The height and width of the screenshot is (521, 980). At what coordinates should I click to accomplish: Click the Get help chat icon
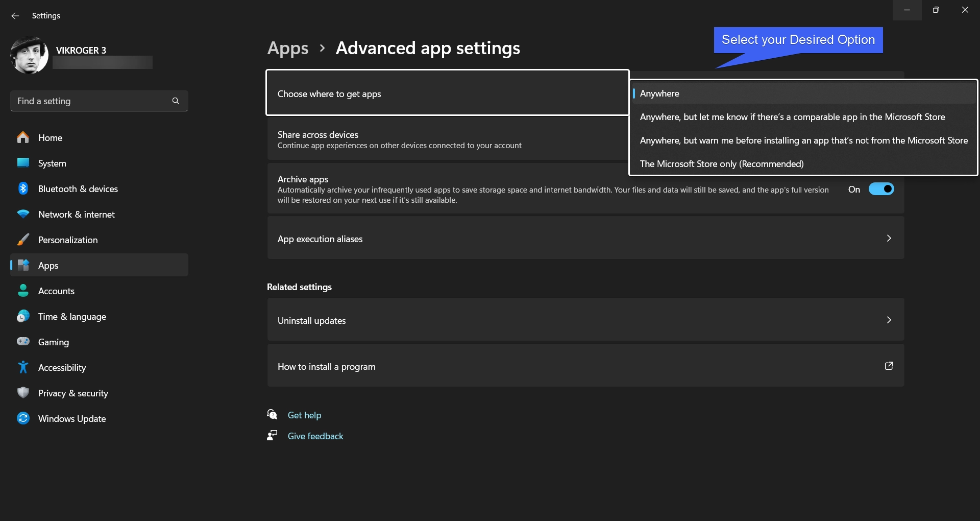click(x=272, y=414)
